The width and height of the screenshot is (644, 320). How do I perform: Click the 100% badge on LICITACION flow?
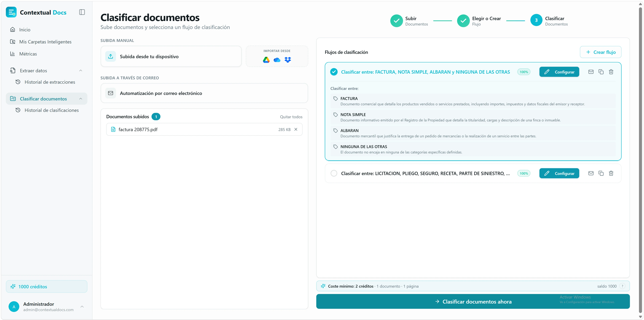click(x=524, y=173)
